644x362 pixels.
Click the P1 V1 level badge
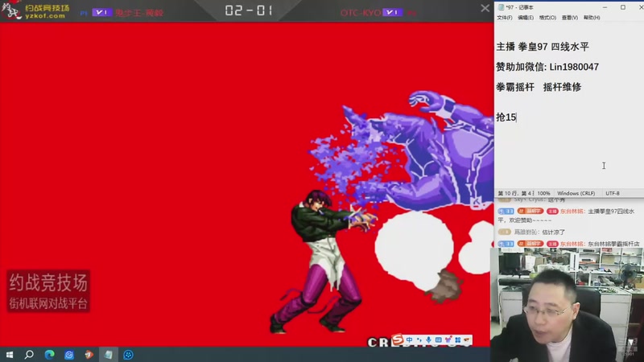101,12
